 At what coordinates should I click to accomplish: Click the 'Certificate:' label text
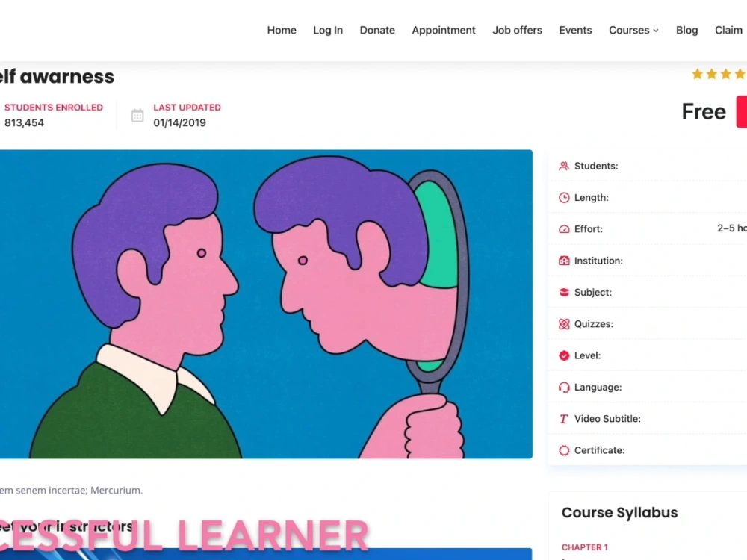click(599, 450)
